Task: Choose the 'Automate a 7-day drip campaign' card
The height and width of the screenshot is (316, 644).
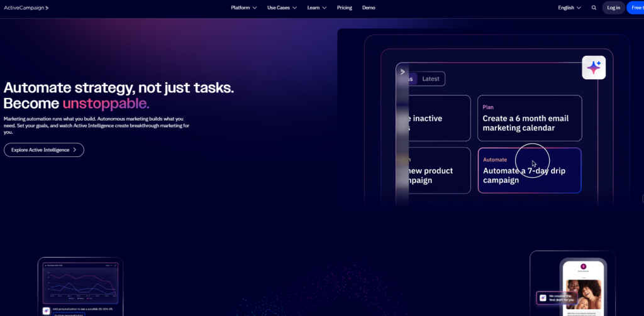Action: (x=529, y=170)
